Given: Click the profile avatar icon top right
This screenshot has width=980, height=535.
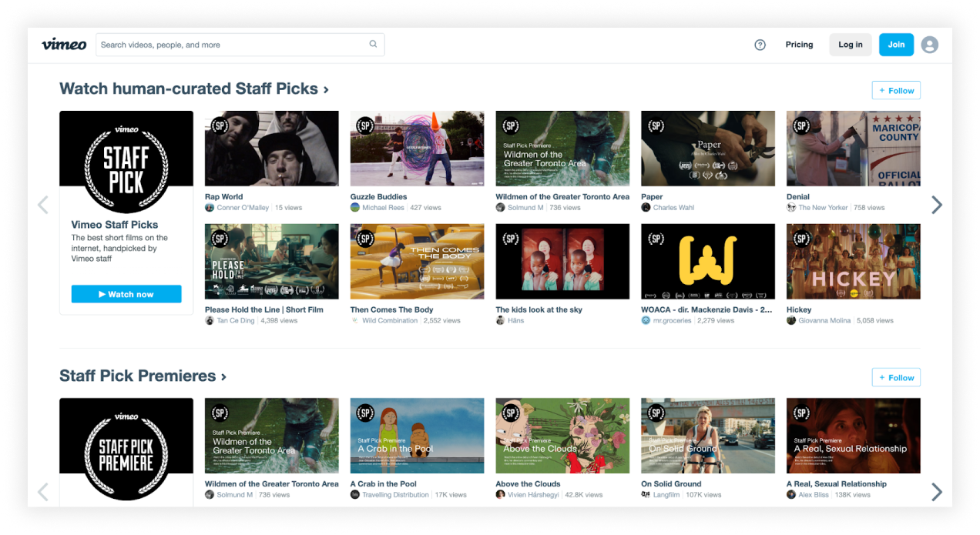Looking at the screenshot, I should click(929, 45).
